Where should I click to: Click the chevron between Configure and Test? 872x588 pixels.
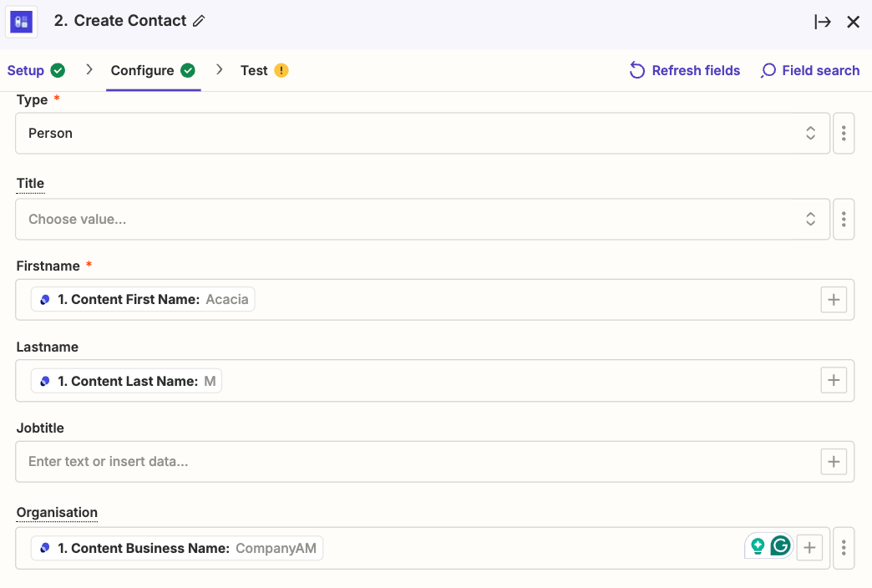[x=219, y=69]
